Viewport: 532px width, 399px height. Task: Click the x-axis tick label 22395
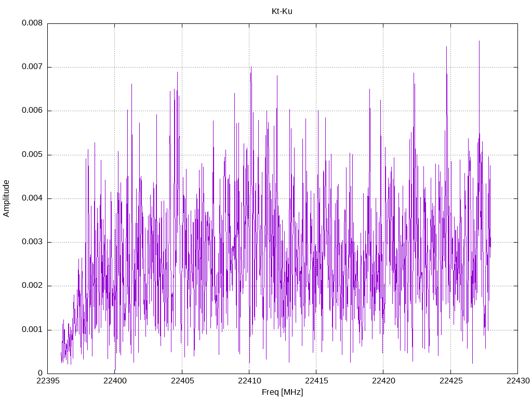[47, 381]
